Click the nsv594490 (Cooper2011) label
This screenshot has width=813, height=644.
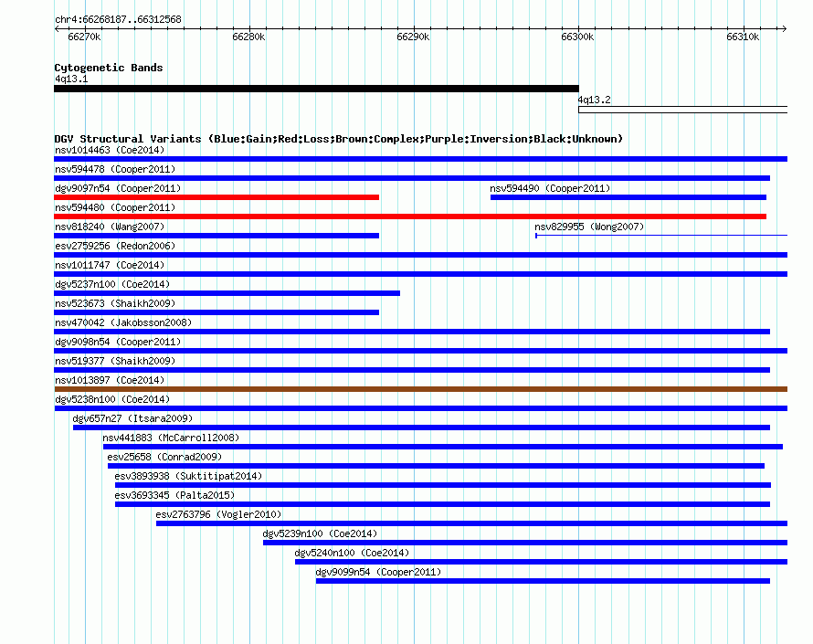coord(550,188)
